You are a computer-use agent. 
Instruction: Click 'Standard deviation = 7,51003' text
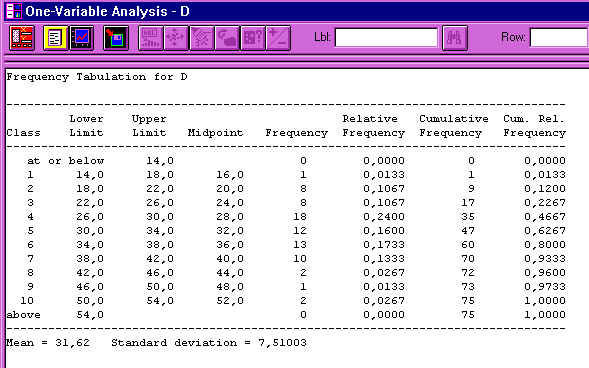[x=209, y=343]
